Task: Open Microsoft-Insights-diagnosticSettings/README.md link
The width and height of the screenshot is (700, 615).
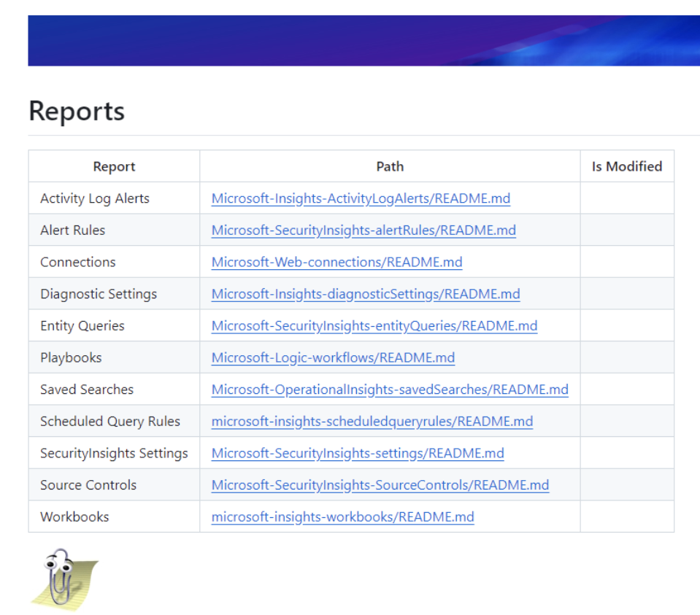Action: tap(366, 294)
